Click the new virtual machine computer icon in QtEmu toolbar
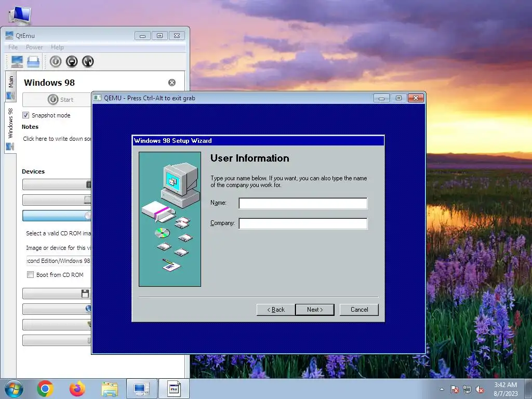 click(x=17, y=61)
